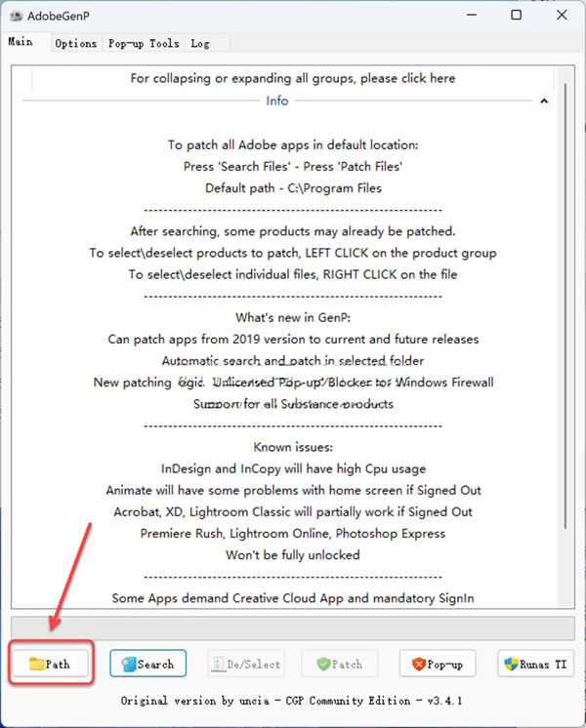Select the 'What's new in GenP:' line
This screenshot has height=728, width=586.
[293, 317]
